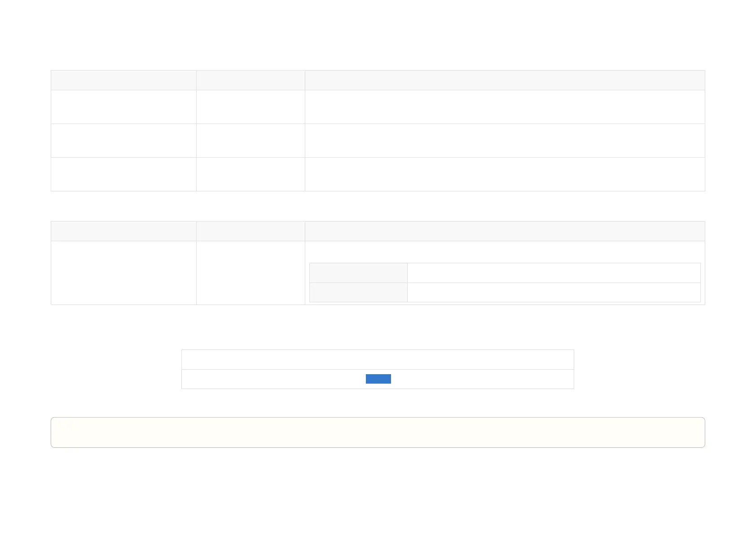Click first table's first body row, middle cell

pyautogui.click(x=251, y=107)
